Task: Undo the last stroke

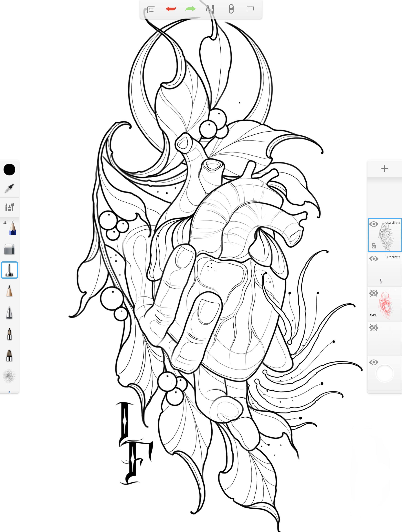Action: point(171,9)
